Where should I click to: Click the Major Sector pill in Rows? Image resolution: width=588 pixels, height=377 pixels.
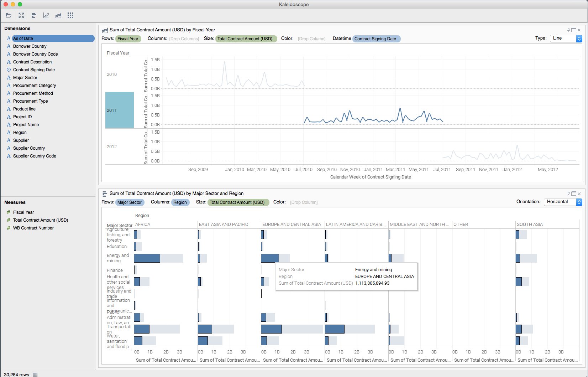point(130,202)
